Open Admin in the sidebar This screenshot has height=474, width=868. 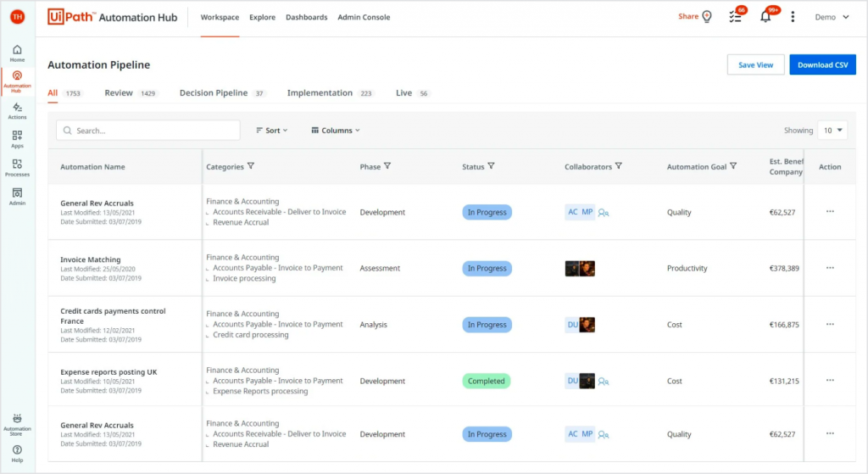tap(17, 197)
